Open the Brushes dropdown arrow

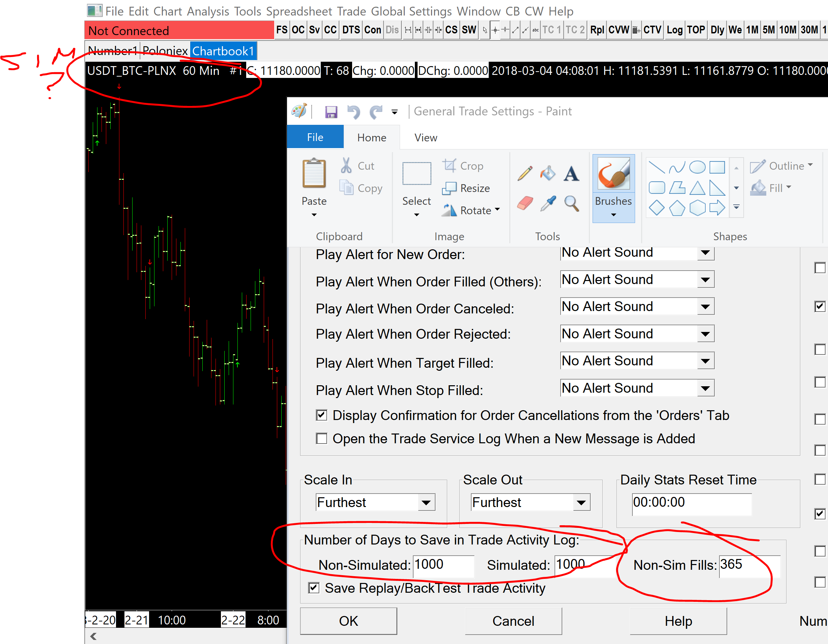tap(613, 215)
